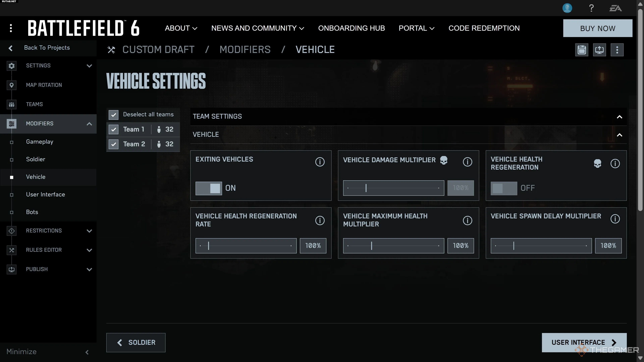Select the Soldier modifier in the sidebar
Image resolution: width=644 pixels, height=362 pixels.
click(36, 159)
